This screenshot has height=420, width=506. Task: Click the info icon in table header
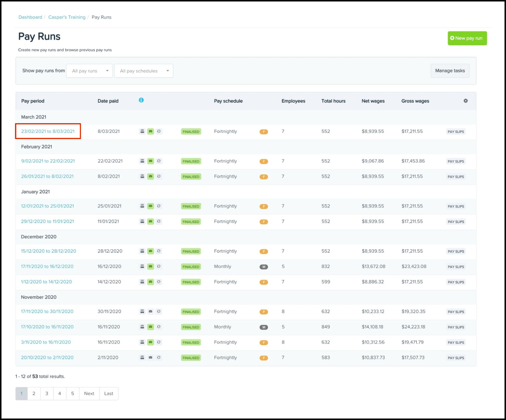[x=141, y=100]
